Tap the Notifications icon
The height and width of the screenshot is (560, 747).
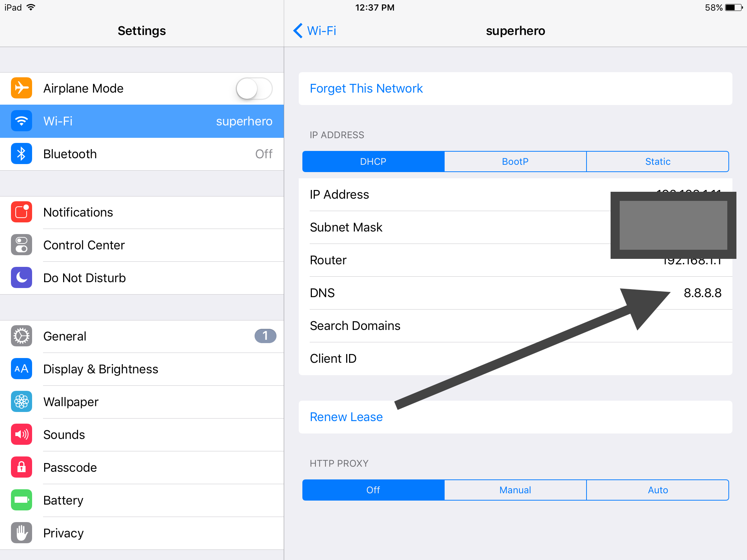[x=20, y=212]
